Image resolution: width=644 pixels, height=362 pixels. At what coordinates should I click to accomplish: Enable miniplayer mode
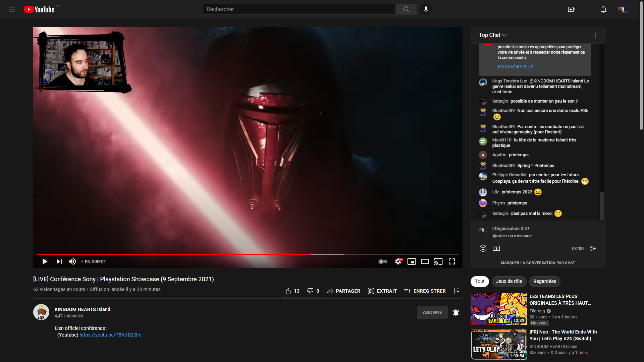click(x=412, y=261)
